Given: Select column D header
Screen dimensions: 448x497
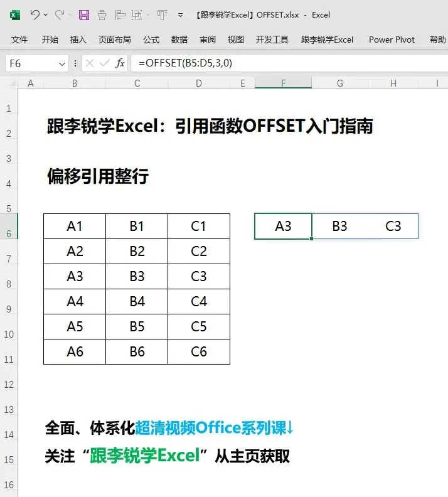Looking at the screenshot, I should 199,83.
